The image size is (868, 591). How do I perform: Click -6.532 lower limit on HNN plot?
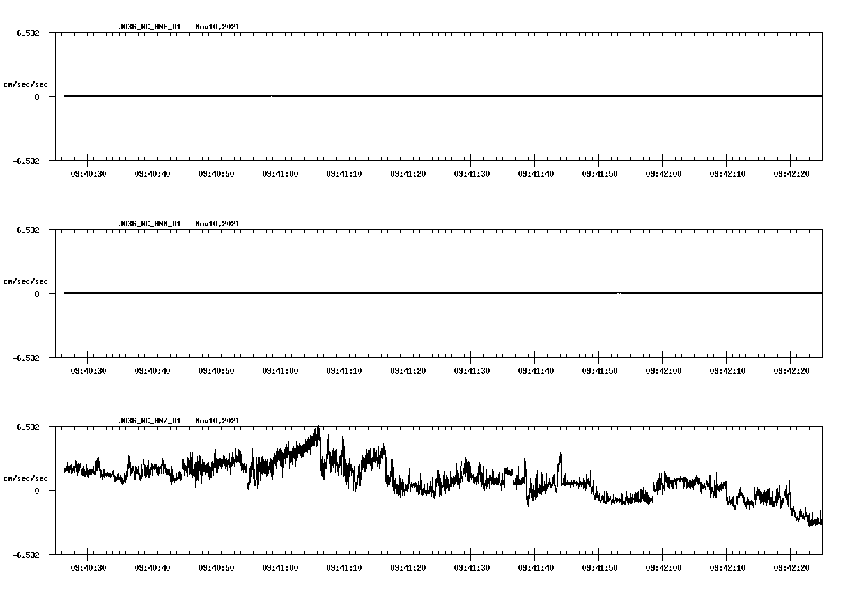(26, 358)
